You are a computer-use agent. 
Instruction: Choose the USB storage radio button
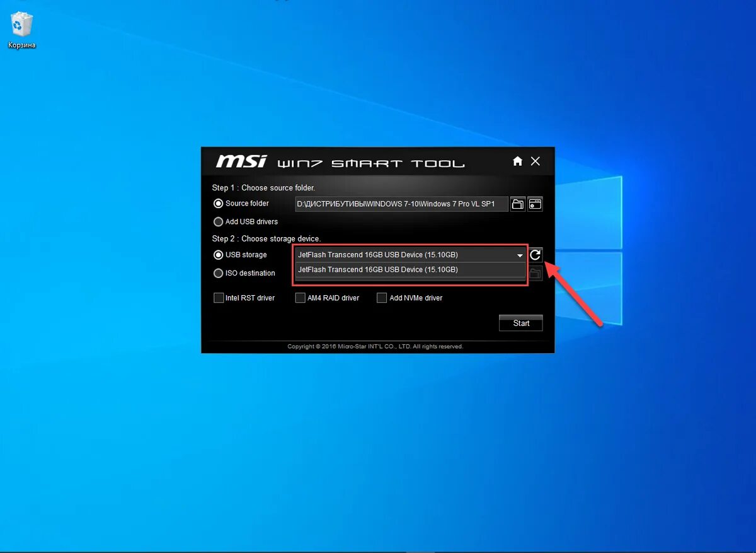click(x=219, y=255)
